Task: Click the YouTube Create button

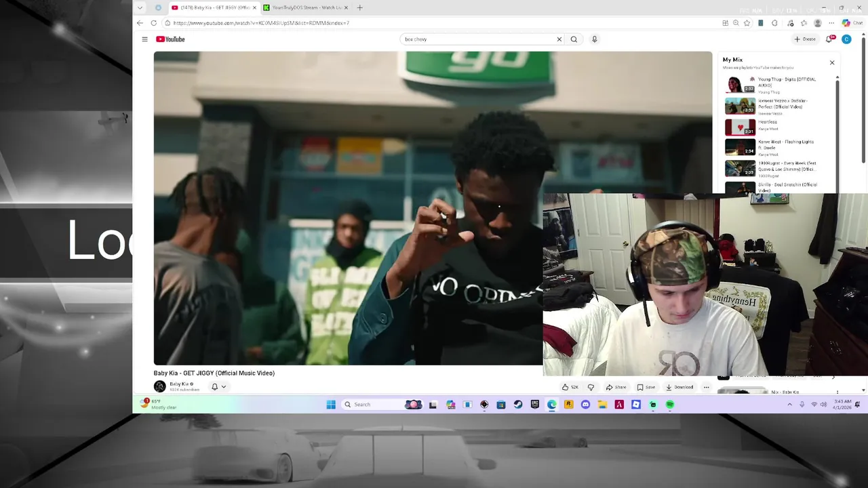Action: (806, 39)
